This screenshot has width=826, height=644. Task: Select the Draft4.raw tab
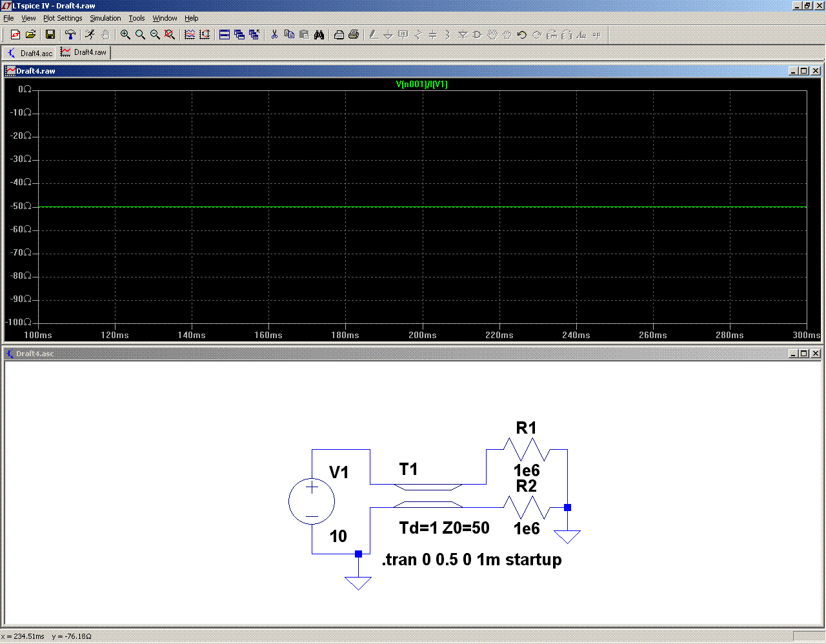pos(84,52)
